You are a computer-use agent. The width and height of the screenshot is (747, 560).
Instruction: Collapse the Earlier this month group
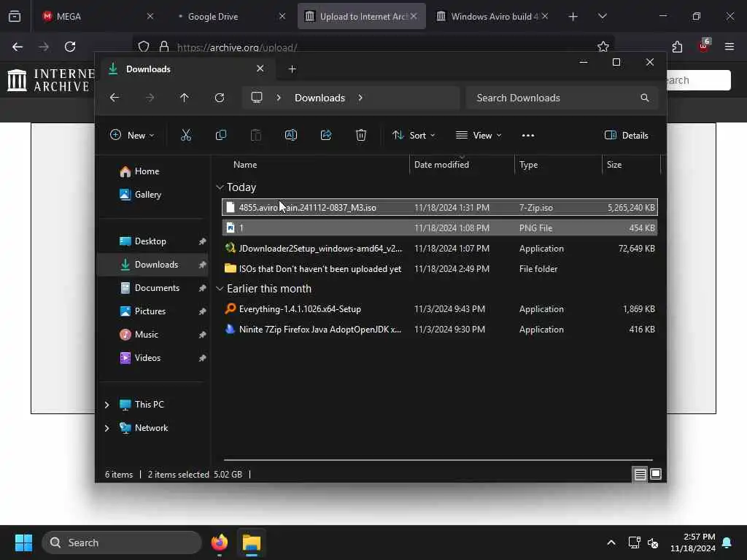(220, 289)
